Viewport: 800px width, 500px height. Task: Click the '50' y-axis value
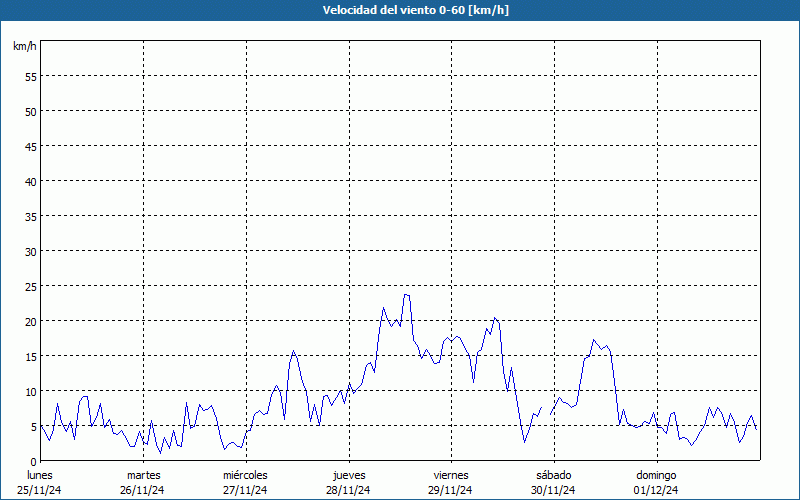[31, 111]
